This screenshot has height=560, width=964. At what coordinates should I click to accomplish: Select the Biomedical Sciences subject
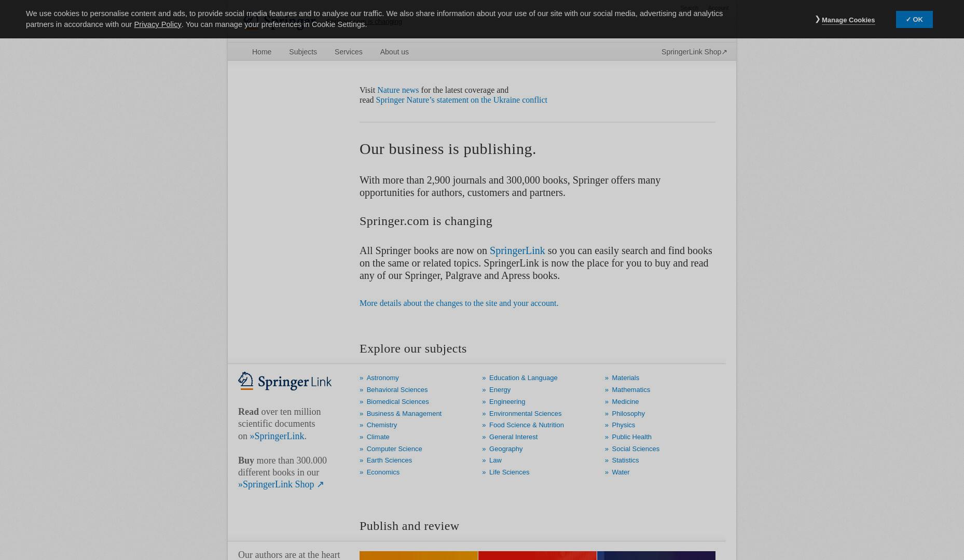397,402
